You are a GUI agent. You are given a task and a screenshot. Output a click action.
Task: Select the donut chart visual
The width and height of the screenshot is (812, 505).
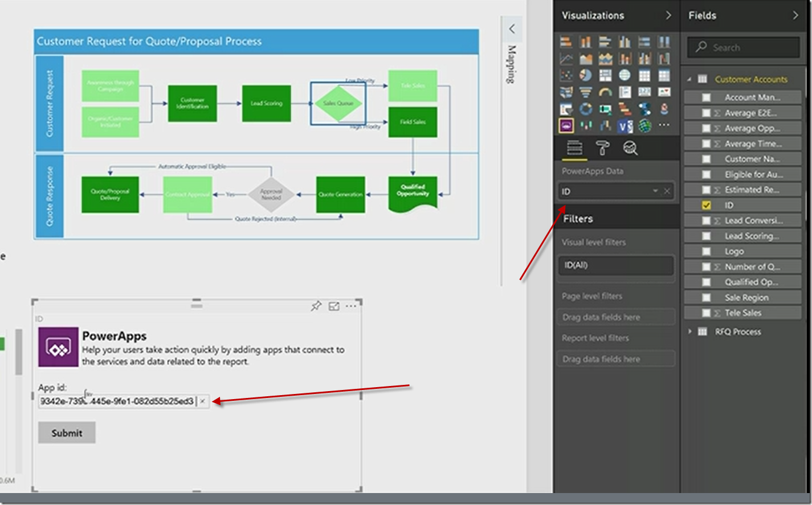586,109
